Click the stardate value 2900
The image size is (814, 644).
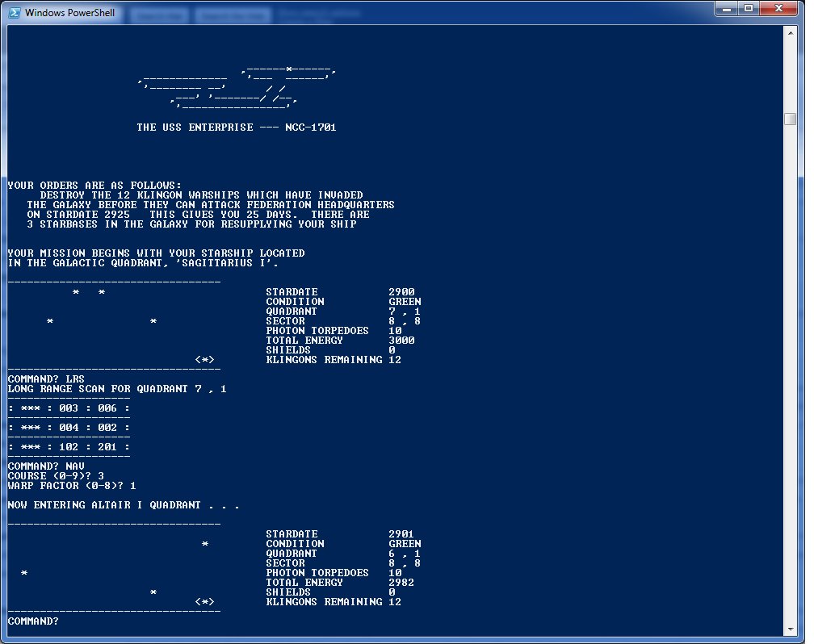pyautogui.click(x=401, y=292)
